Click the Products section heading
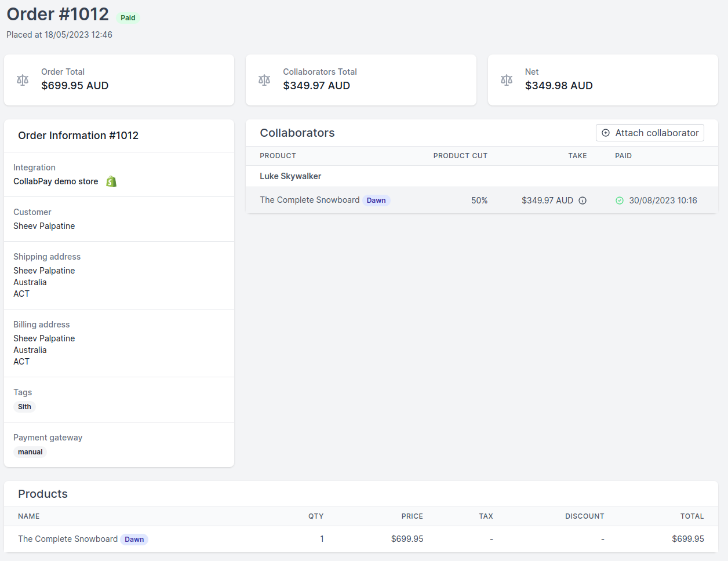This screenshot has height=561, width=728. [43, 494]
